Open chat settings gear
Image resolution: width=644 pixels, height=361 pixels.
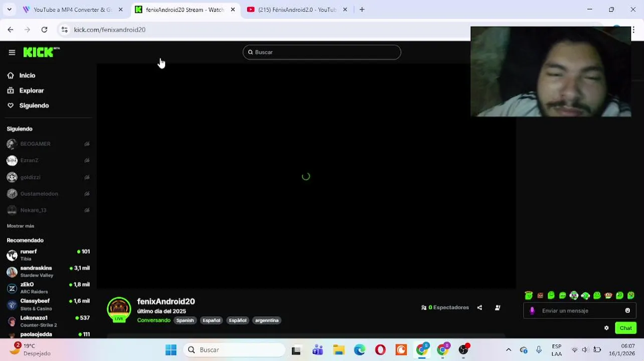pyautogui.click(x=606, y=328)
